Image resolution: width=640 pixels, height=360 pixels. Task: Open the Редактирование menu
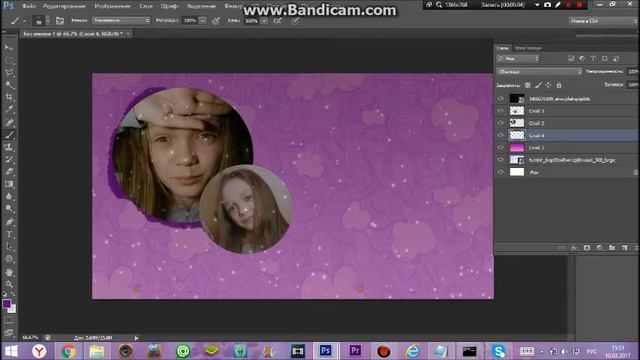[64, 6]
